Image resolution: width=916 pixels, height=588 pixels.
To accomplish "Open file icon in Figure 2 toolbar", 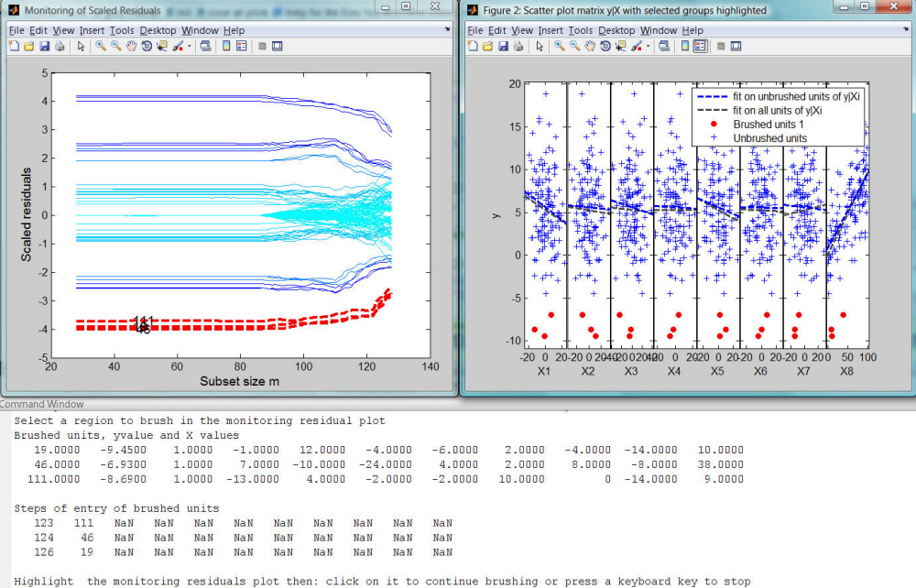I will coord(487,46).
